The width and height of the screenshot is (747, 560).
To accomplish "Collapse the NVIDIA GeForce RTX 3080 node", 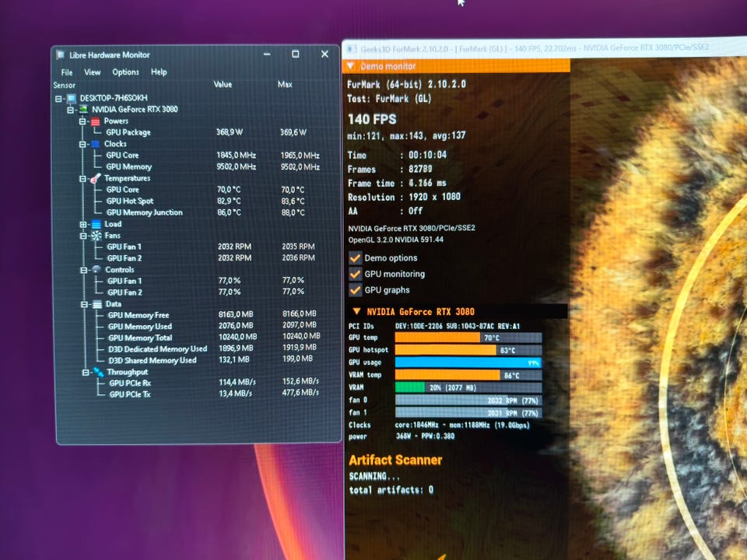I will [x=71, y=110].
